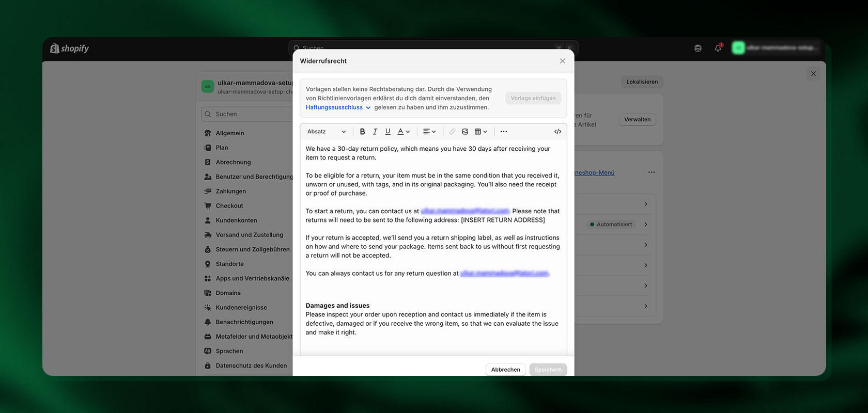Click the Sprachen icon
This screenshot has width=868, height=413.
coord(208,351)
